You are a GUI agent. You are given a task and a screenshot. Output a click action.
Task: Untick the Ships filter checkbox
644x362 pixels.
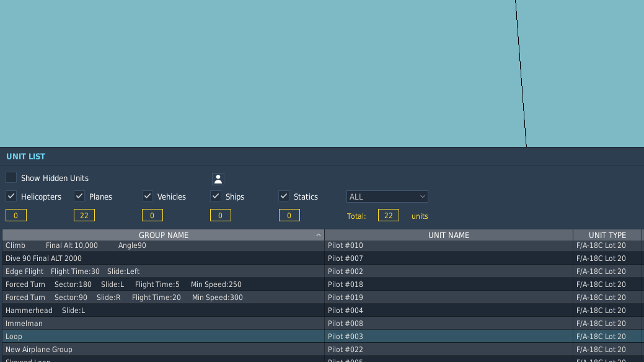coord(216,196)
